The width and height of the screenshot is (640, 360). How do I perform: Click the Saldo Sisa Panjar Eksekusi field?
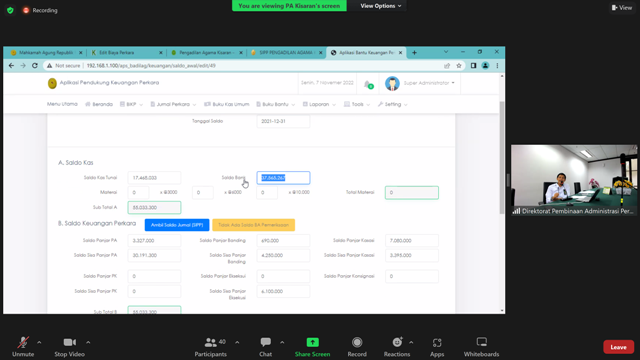click(x=283, y=291)
